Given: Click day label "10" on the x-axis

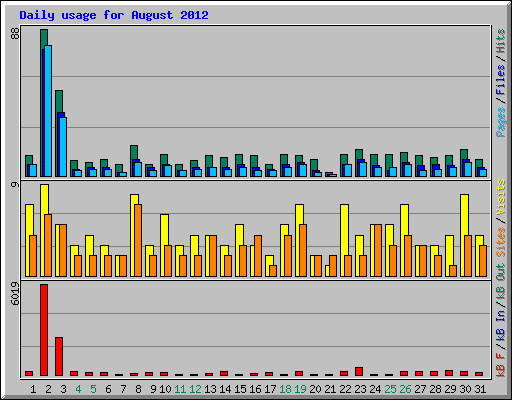Looking at the screenshot, I should (x=165, y=389).
